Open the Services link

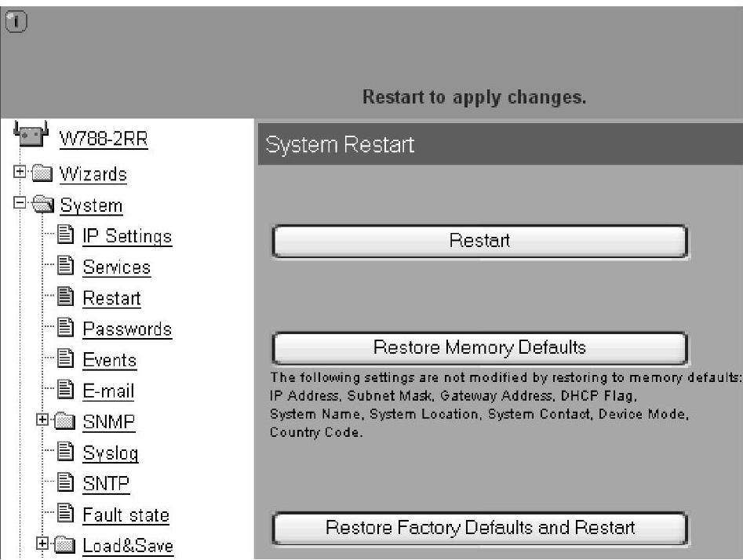[117, 267]
